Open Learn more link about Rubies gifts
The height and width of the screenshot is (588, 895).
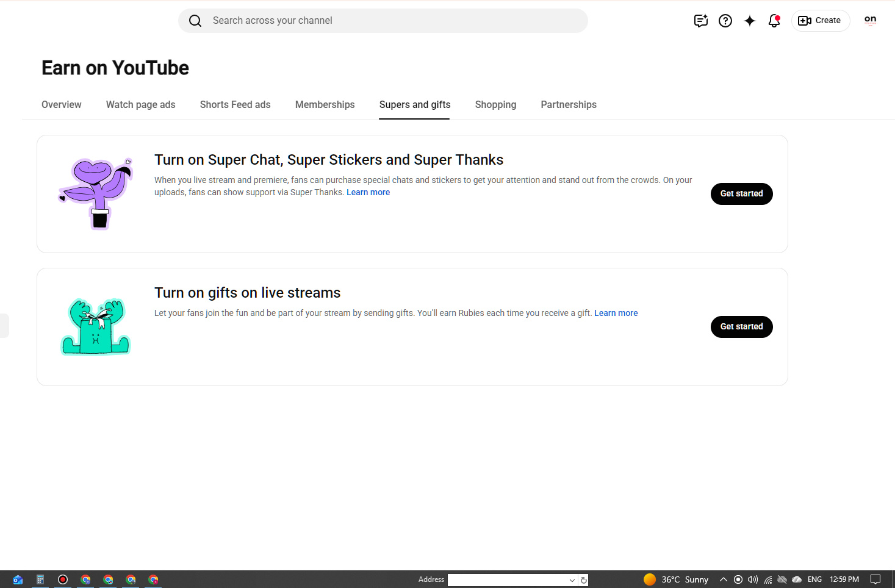point(616,313)
